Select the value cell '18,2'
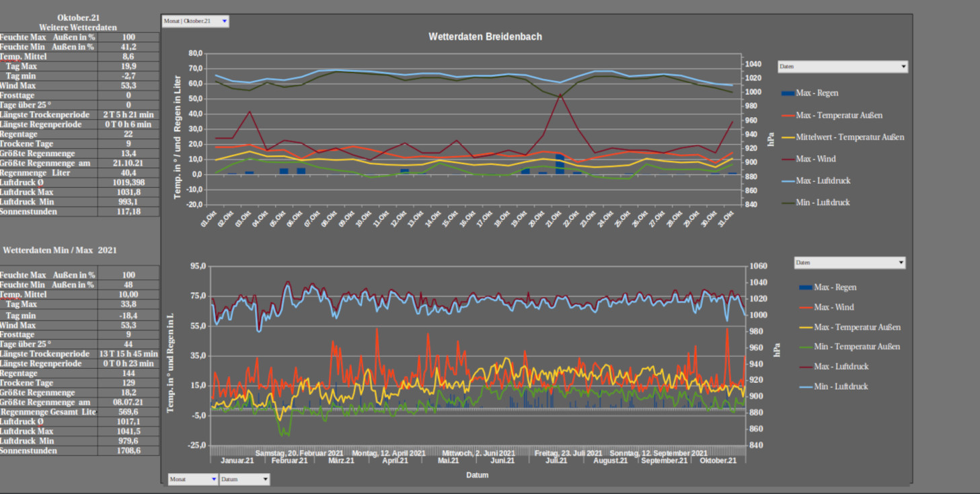 (128, 392)
